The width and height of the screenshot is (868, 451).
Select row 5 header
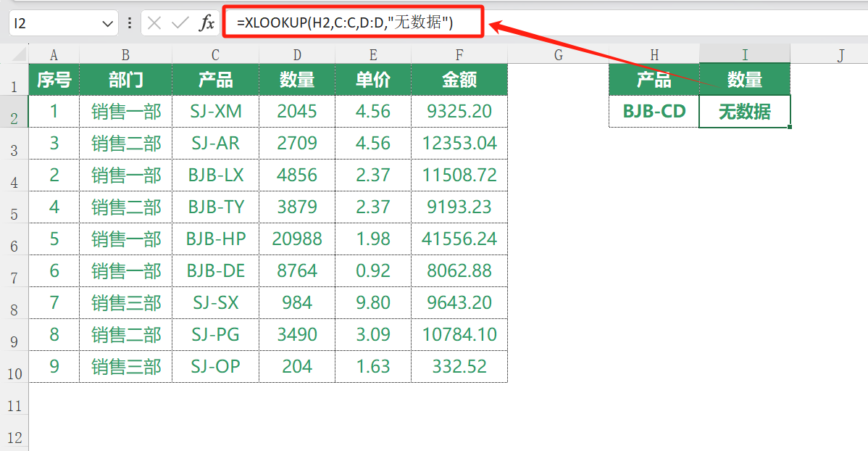14,208
